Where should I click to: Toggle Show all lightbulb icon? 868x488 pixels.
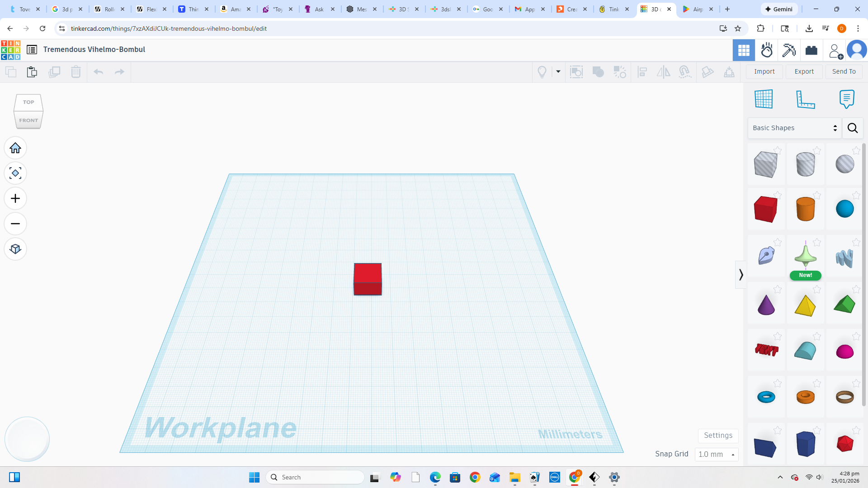(542, 72)
